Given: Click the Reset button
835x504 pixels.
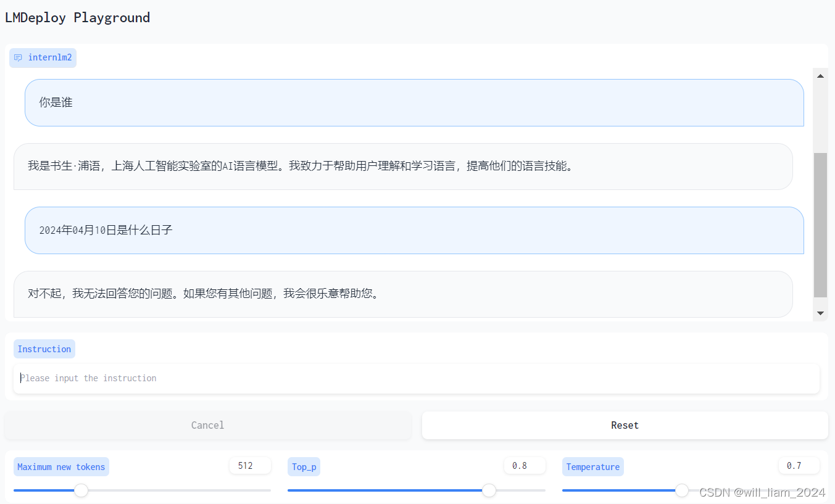Looking at the screenshot, I should tap(625, 425).
